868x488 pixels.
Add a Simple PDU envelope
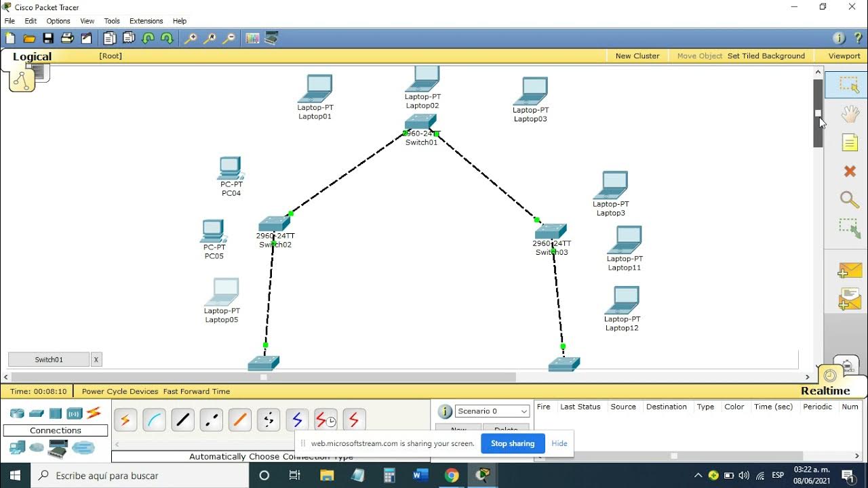coord(850,270)
